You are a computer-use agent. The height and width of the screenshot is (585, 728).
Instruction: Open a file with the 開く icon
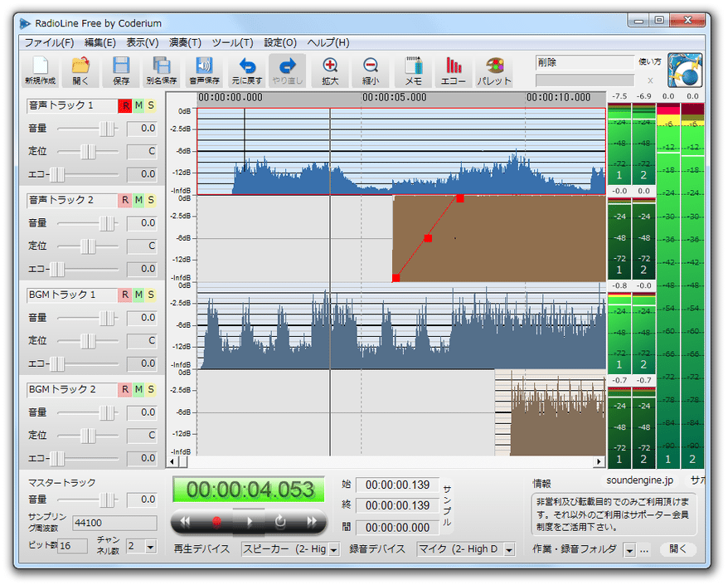coord(80,71)
